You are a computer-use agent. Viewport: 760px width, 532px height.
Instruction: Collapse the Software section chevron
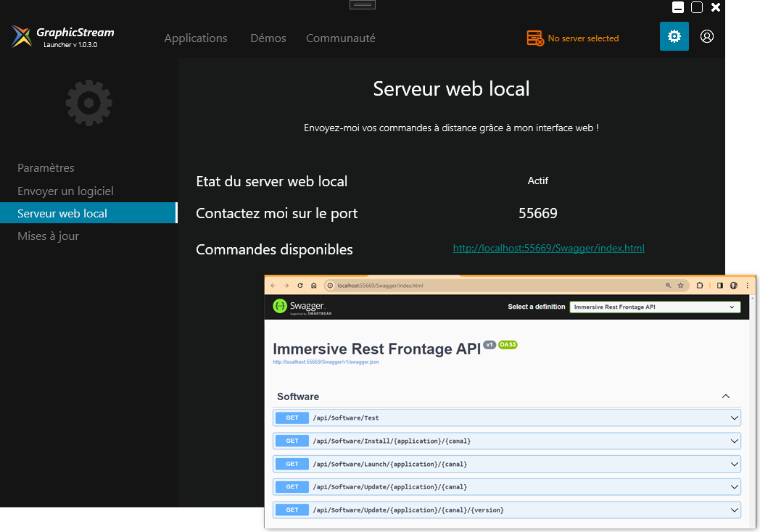pos(726,396)
